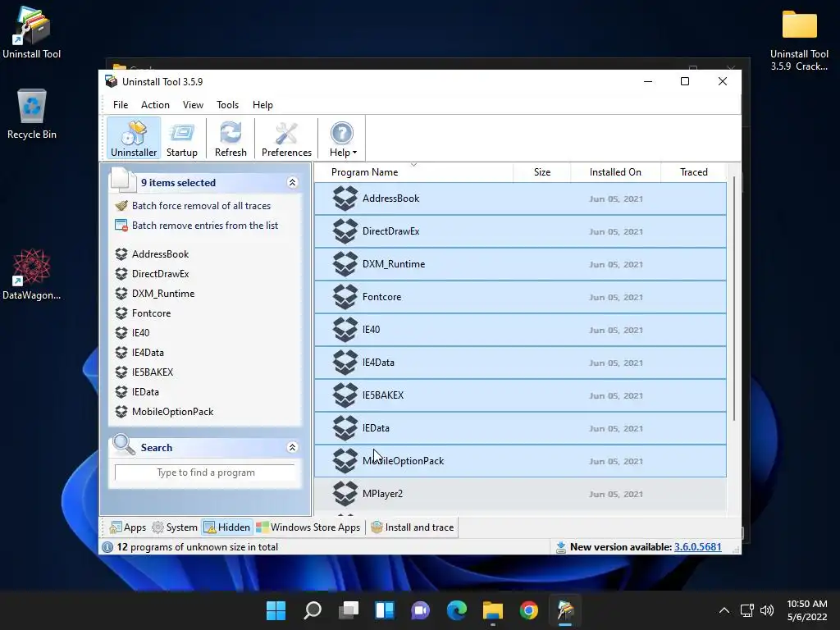Screen dimensions: 840x630
Task: Click the IE40 package icon in main list
Action: point(345,330)
